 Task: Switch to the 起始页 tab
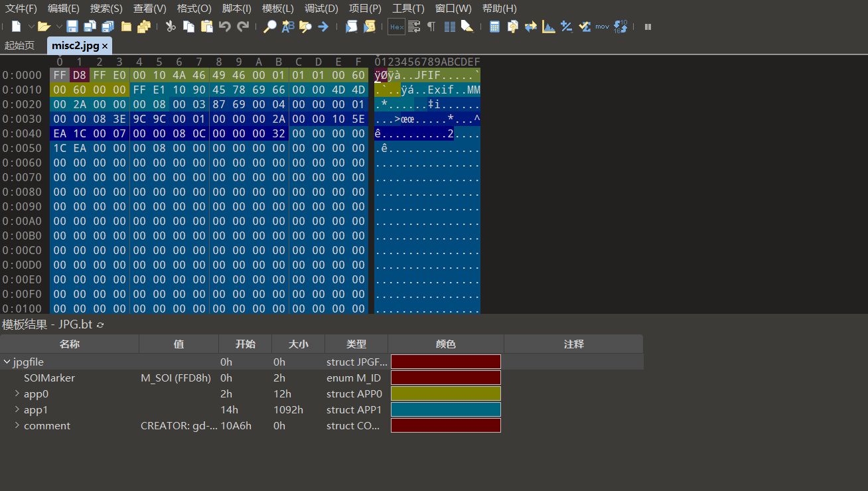point(19,46)
